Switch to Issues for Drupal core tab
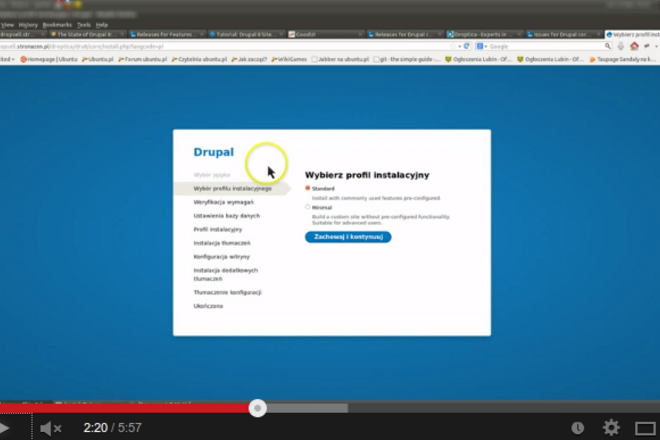 tap(564, 35)
